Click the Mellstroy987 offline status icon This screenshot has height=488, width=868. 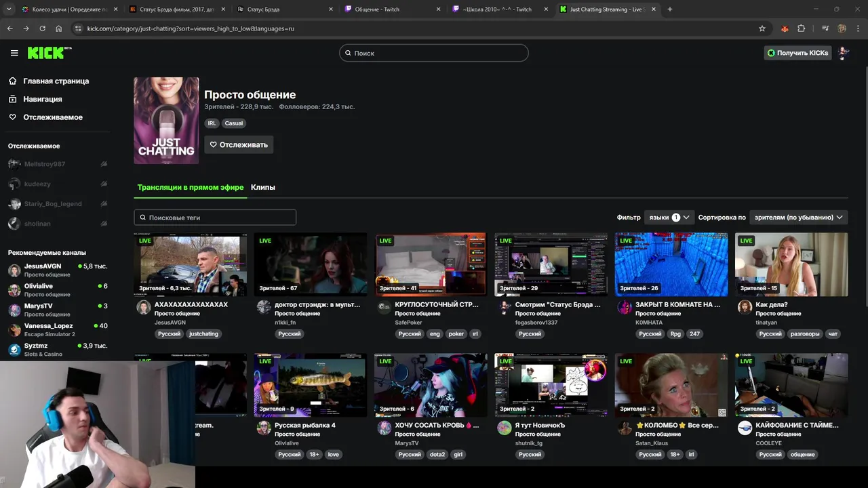pos(104,164)
